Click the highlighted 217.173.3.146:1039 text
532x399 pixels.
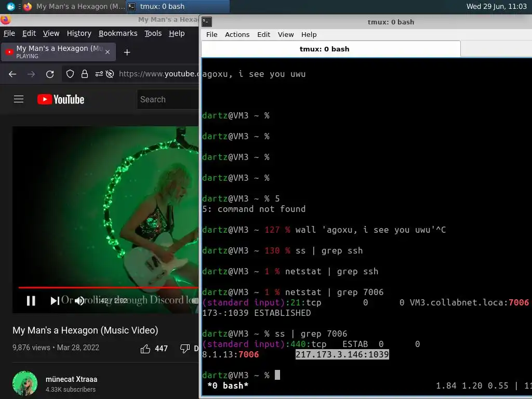tap(342, 354)
